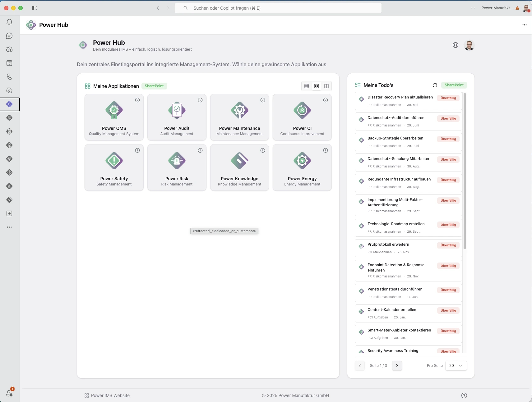Screen dimensions: 532x402
Task: Open todo Disaster Recovery Plan aktualisieren
Action: point(408,101)
